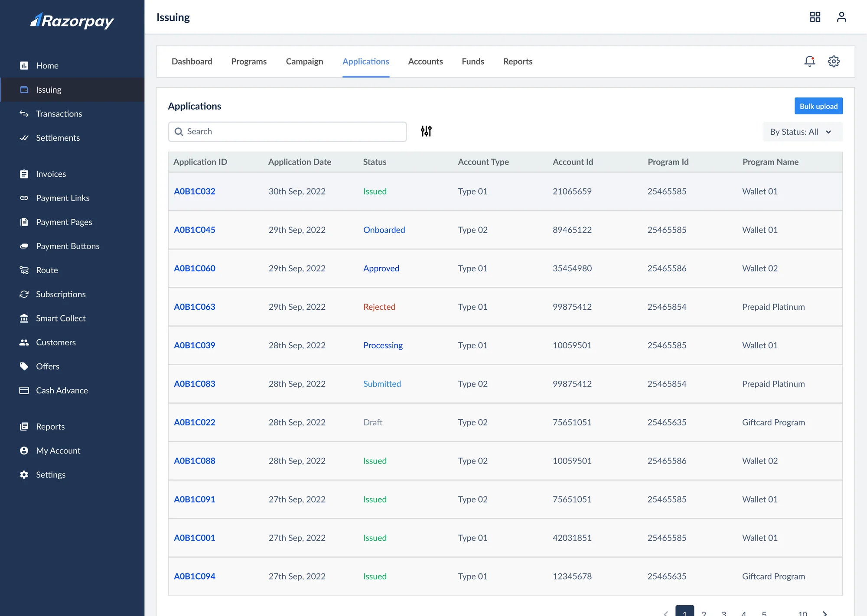The width and height of the screenshot is (867, 616).
Task: Open Transactions in the sidebar
Action: [59, 113]
